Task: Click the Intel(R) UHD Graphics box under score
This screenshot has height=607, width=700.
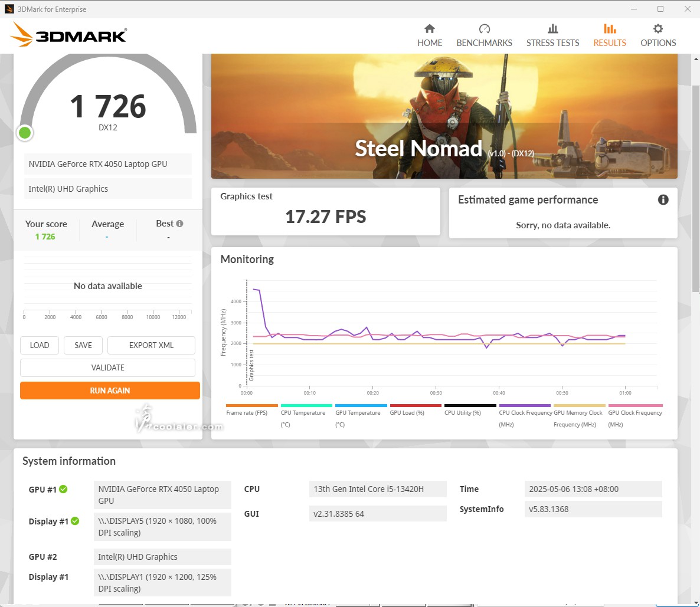Action: [x=108, y=189]
